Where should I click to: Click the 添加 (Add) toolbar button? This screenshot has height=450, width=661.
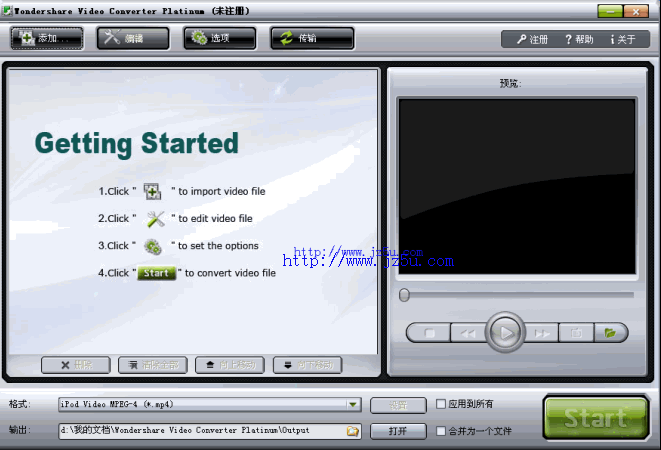(x=47, y=38)
